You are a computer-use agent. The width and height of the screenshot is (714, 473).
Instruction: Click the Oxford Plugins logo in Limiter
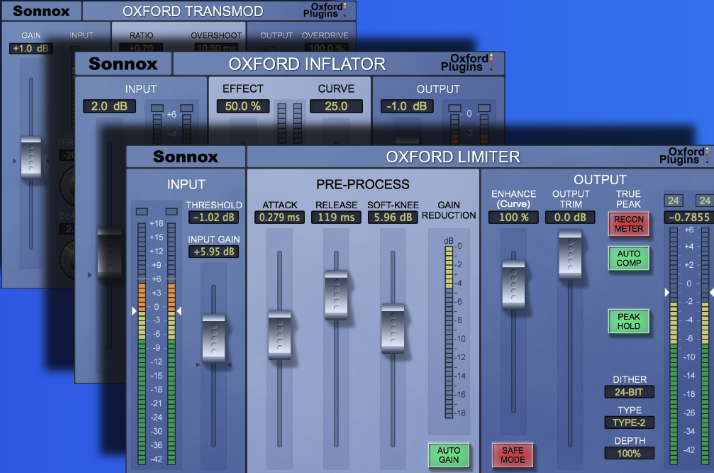coord(684,155)
